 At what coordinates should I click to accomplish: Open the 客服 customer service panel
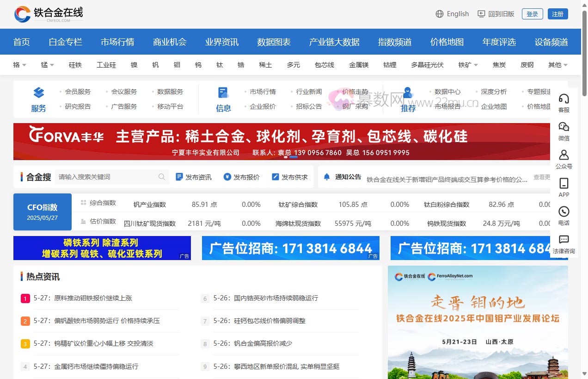563,103
